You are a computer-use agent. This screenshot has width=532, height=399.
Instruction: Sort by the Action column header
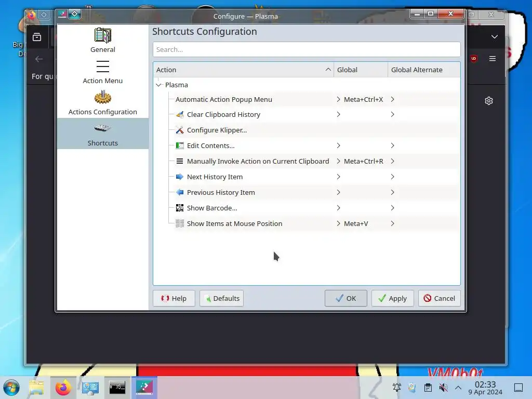pyautogui.click(x=243, y=70)
